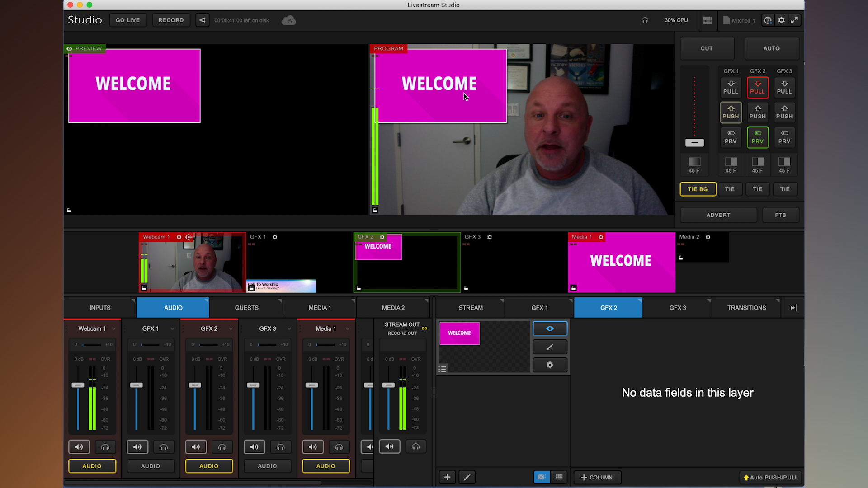Viewport: 868px width, 488px height.
Task: Open the help icon in the top bar
Action: click(x=768, y=20)
